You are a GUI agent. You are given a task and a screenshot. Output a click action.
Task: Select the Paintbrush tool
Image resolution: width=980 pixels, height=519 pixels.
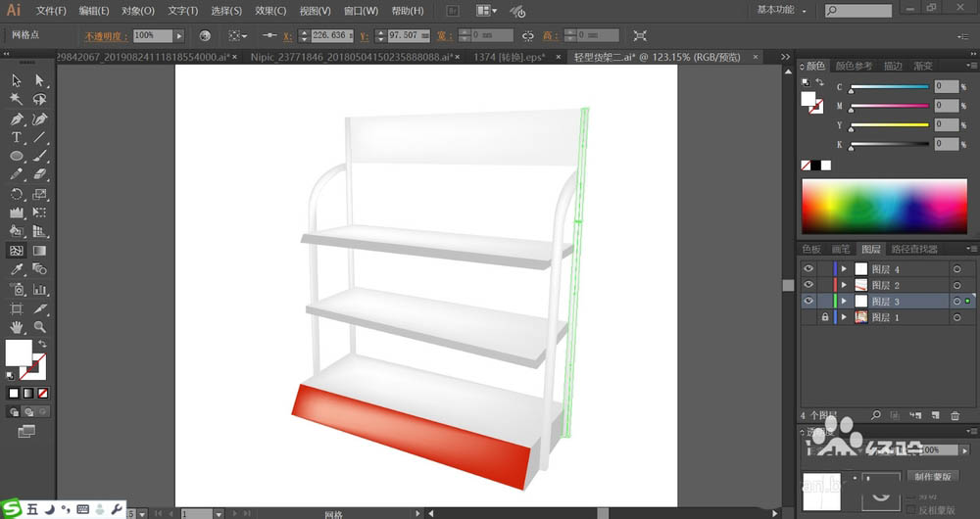click(39, 156)
